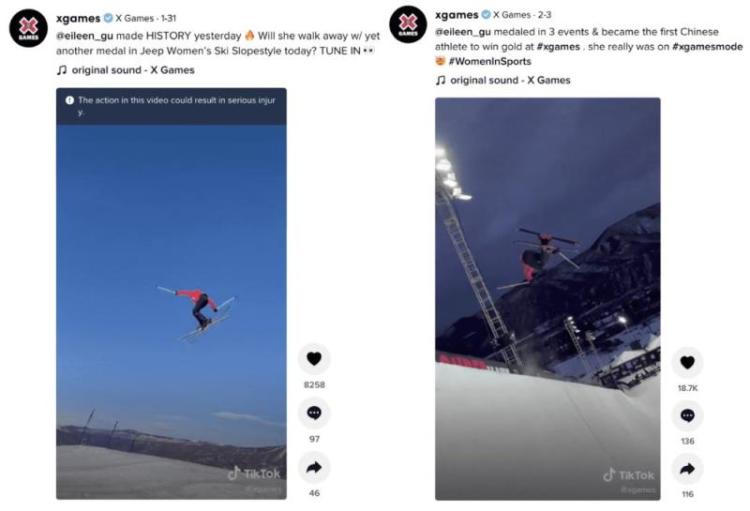The image size is (750, 511).
Task: Share the right halfpipe video
Action: (x=687, y=468)
